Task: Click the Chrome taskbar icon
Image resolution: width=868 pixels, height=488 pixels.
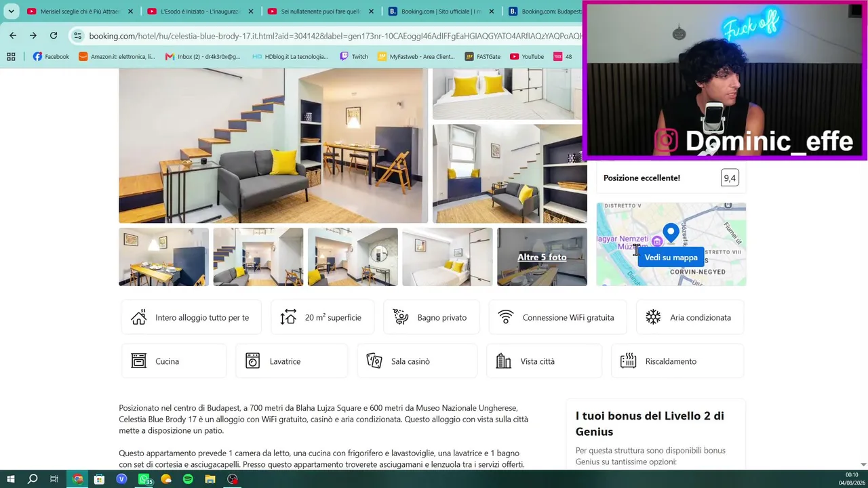Action: click(x=78, y=479)
